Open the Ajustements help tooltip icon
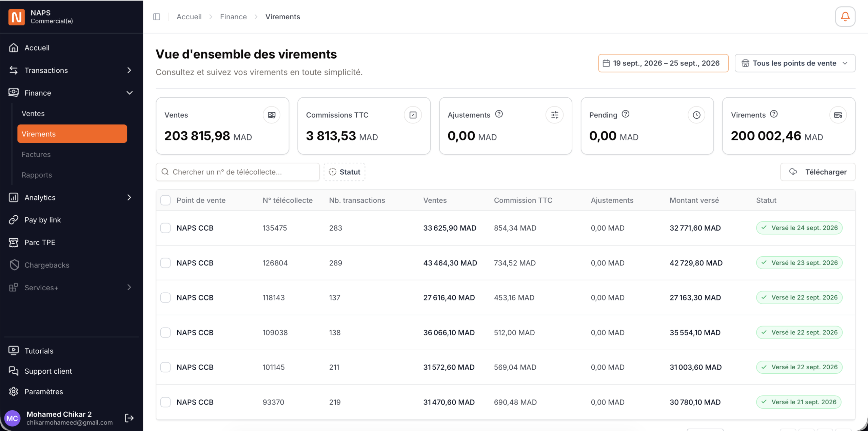The image size is (868, 431). pyautogui.click(x=499, y=114)
